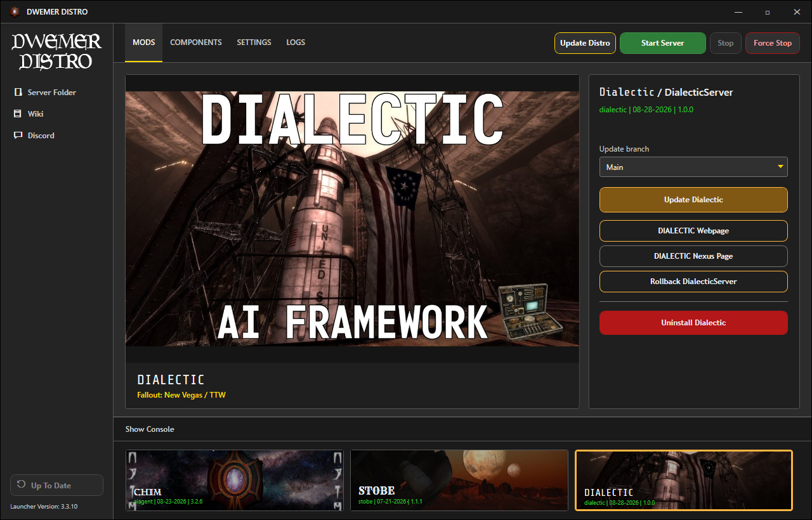Viewport: 812px width, 520px height.
Task: Open the MODS tab
Action: 143,42
